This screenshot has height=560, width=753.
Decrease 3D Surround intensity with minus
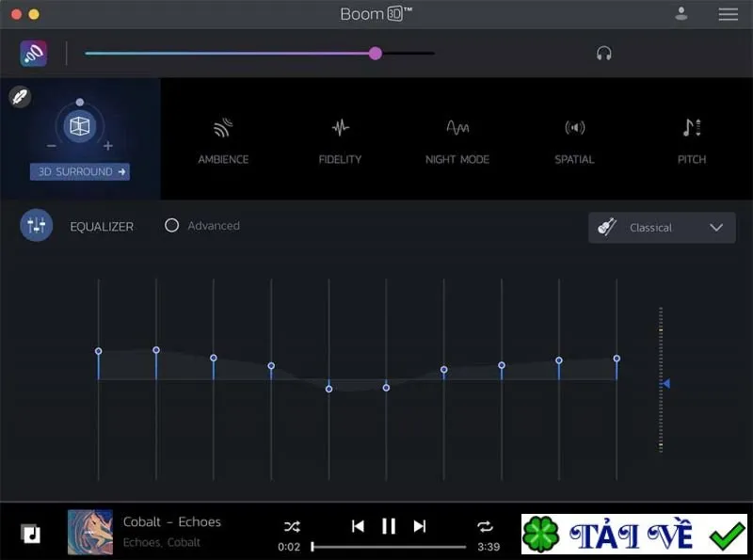[52, 146]
